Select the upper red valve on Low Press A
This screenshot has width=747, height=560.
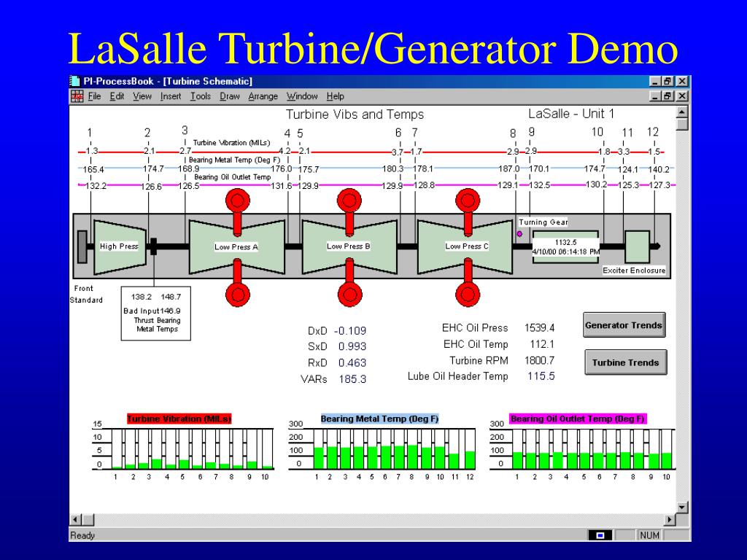(x=238, y=212)
